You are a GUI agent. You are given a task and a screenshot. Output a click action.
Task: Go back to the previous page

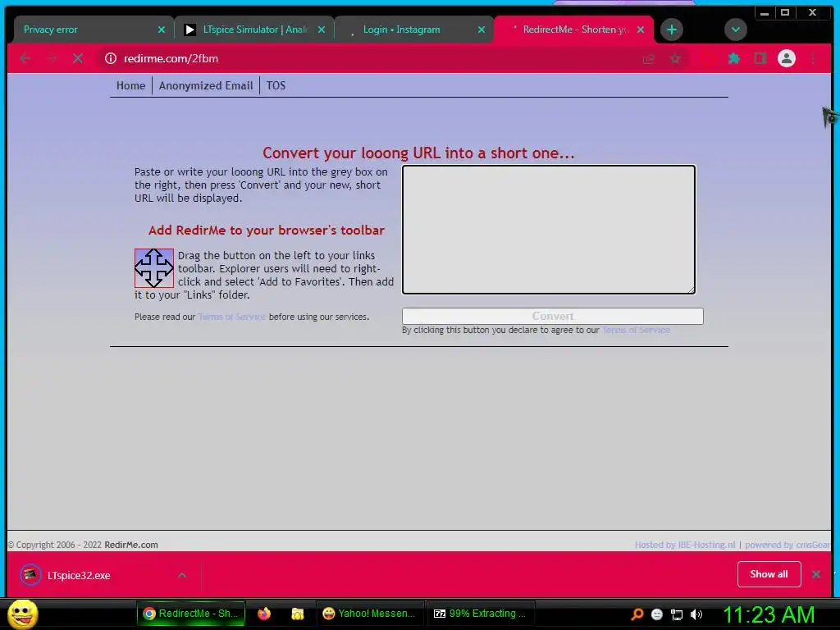25,58
